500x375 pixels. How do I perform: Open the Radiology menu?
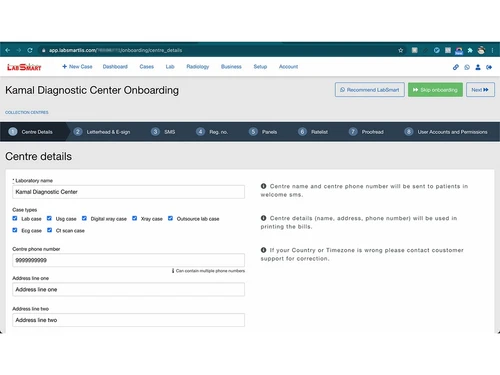(x=198, y=67)
